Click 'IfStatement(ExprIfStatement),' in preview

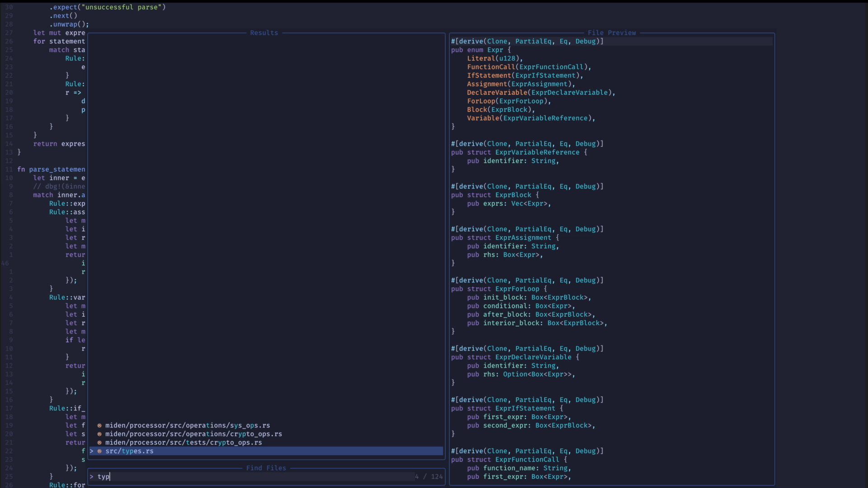point(525,75)
